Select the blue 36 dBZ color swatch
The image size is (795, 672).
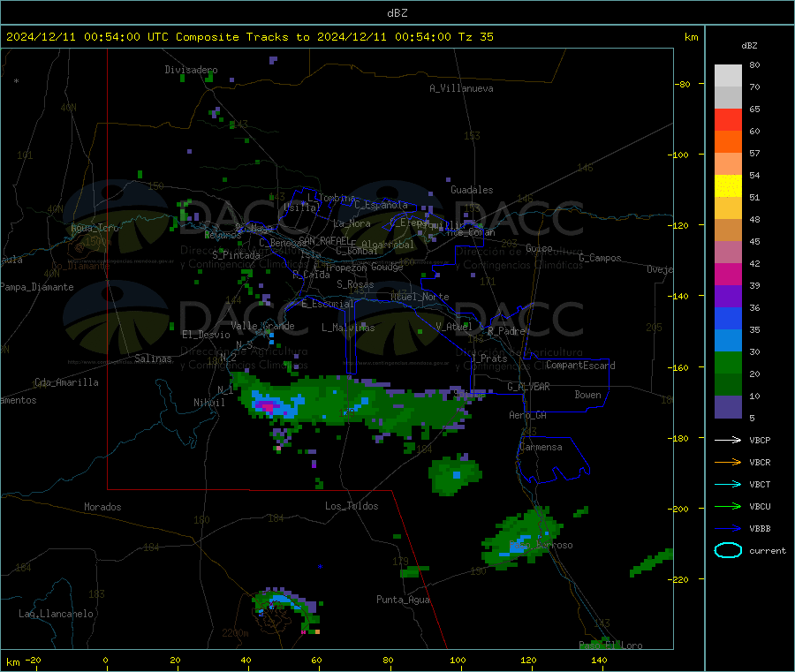[x=728, y=318]
